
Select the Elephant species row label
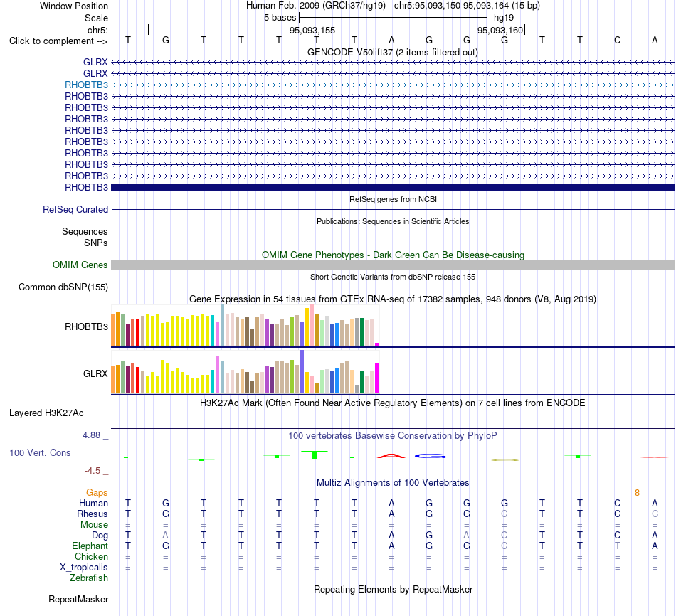(x=90, y=546)
